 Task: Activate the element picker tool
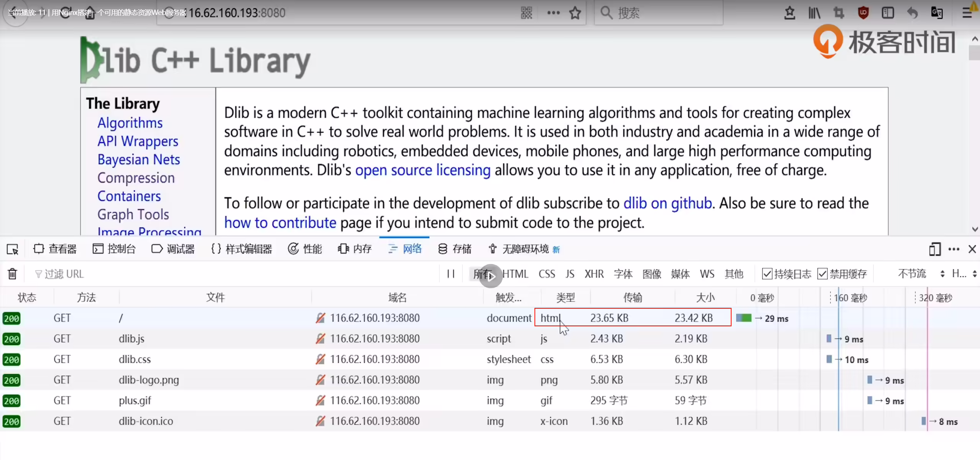click(13, 249)
